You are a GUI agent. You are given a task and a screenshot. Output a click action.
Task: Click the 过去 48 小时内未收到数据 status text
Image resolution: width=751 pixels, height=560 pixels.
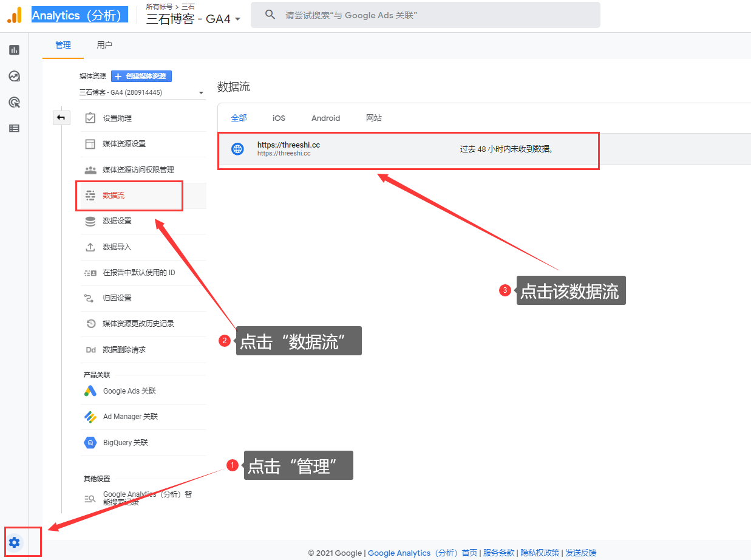click(x=506, y=149)
